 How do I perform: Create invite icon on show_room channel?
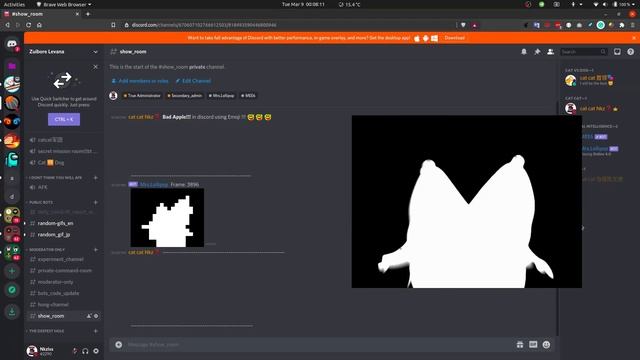pyautogui.click(x=89, y=316)
